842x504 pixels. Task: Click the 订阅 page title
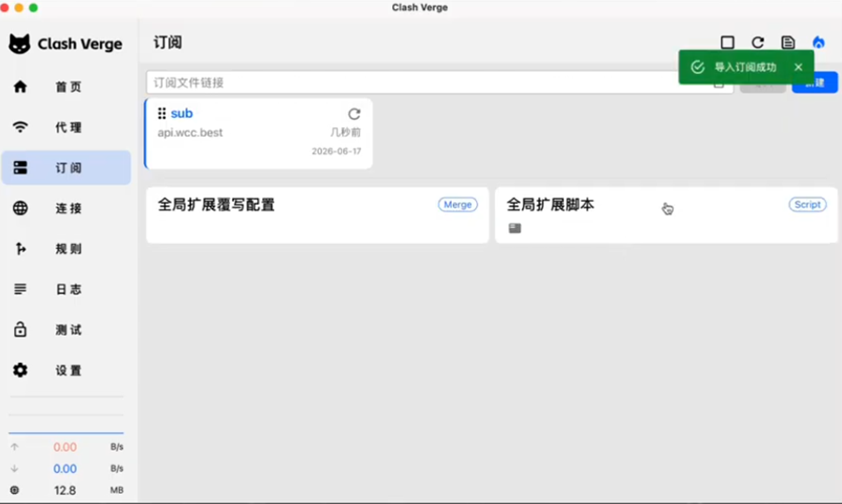167,42
